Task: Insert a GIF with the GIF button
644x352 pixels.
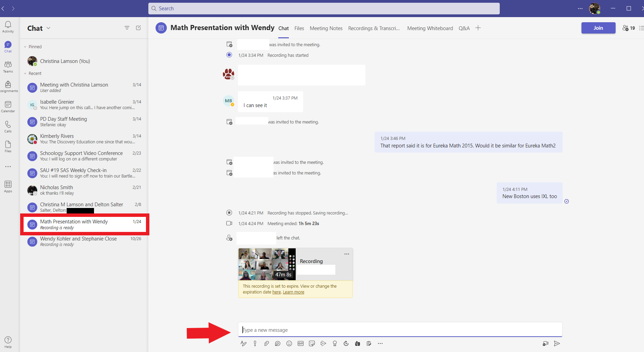Action: tap(300, 343)
